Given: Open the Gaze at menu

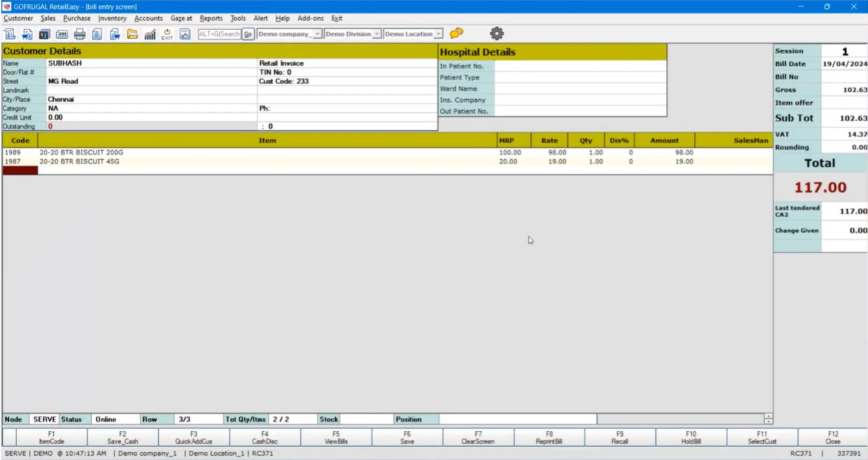Looking at the screenshot, I should 181,18.
